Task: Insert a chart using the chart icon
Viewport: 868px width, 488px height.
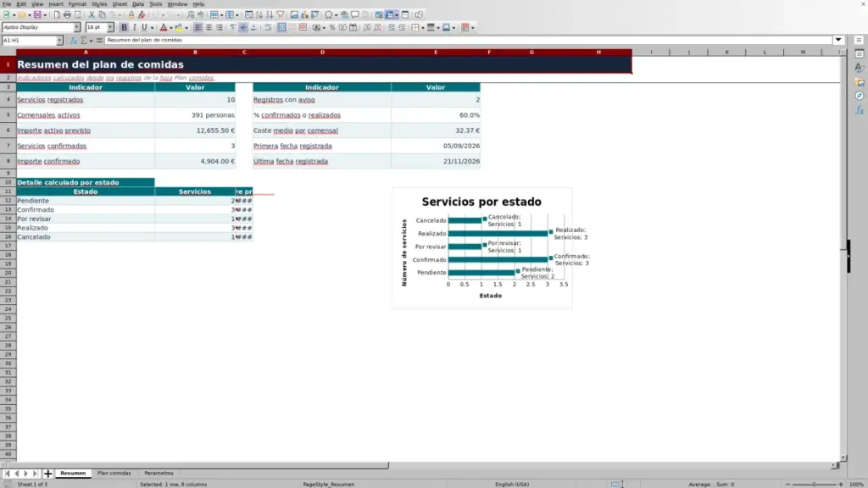Action: coord(304,15)
